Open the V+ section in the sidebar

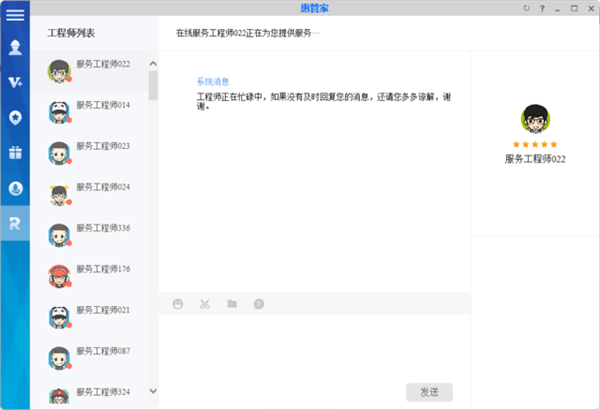tap(15, 82)
